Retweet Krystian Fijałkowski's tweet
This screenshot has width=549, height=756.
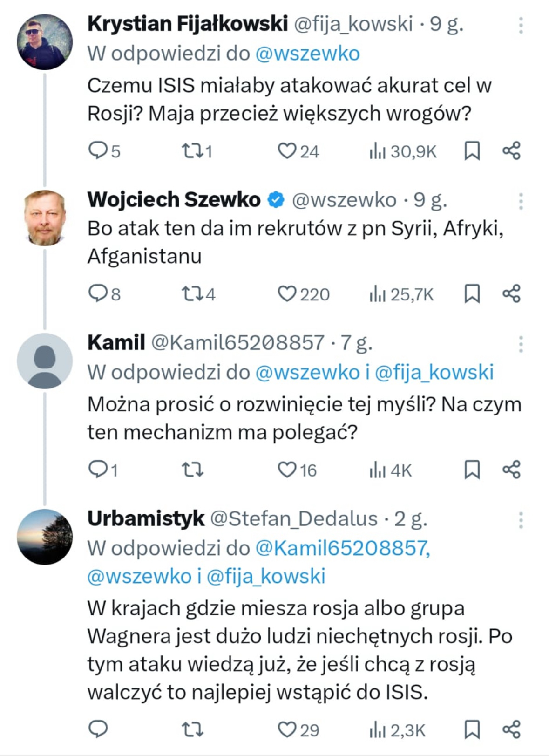(197, 151)
